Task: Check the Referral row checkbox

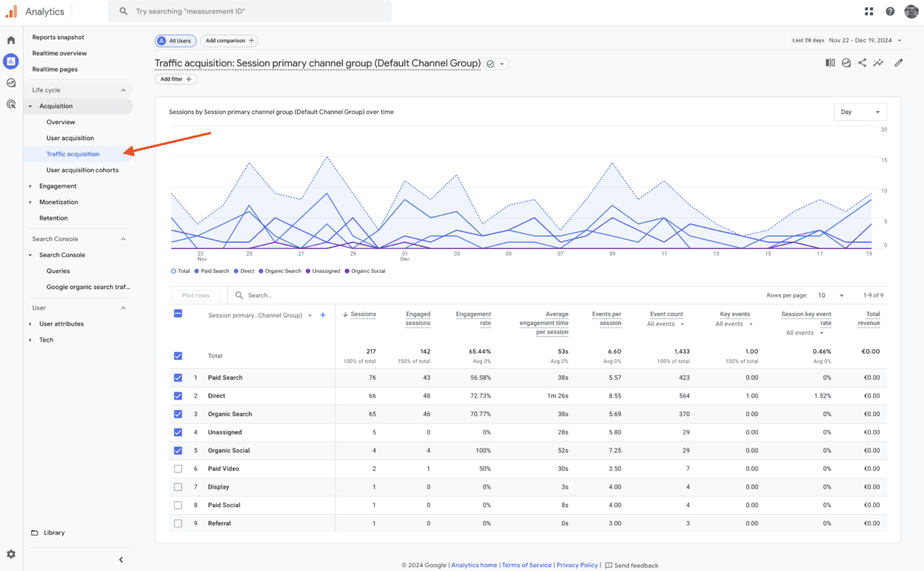Action: tap(178, 523)
